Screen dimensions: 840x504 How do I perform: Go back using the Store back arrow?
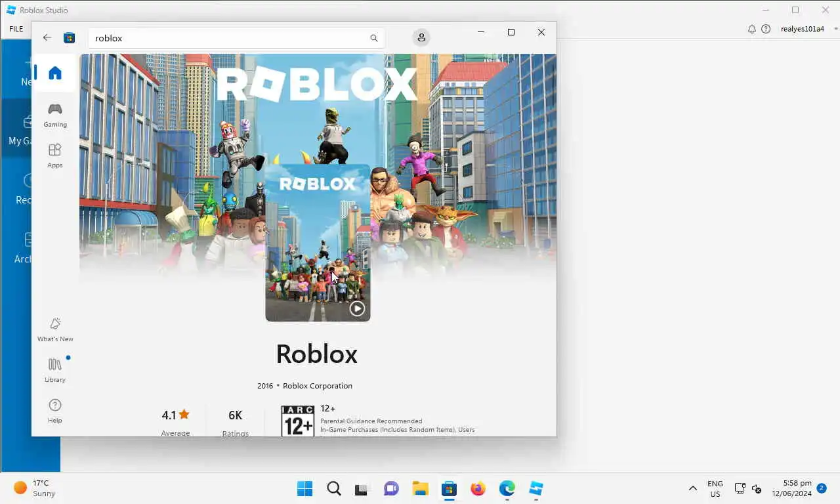47,38
